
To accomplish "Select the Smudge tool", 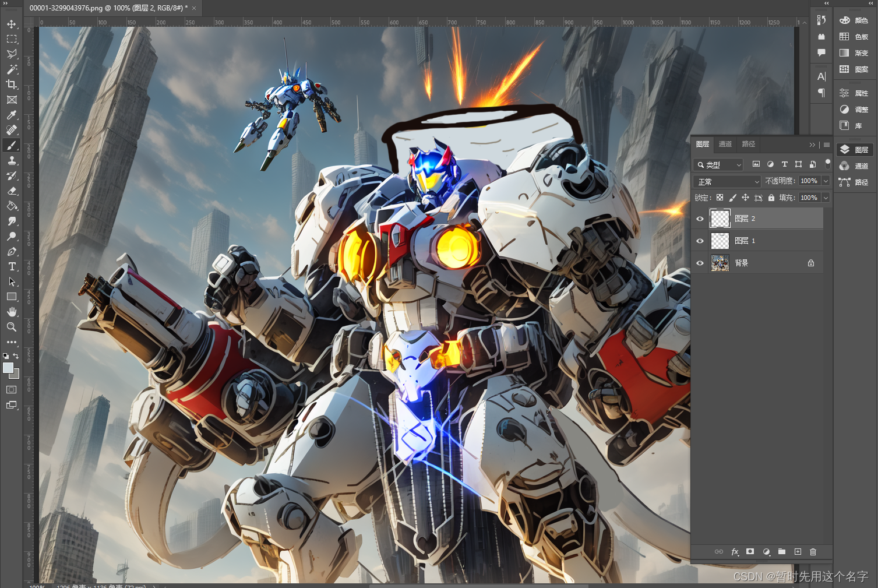I will (12, 221).
